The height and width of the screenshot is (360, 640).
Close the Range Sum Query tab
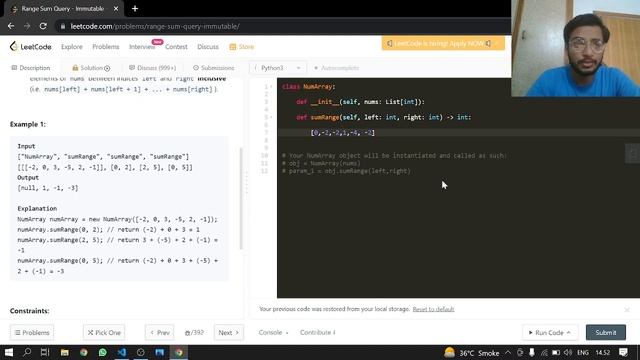tap(116, 9)
